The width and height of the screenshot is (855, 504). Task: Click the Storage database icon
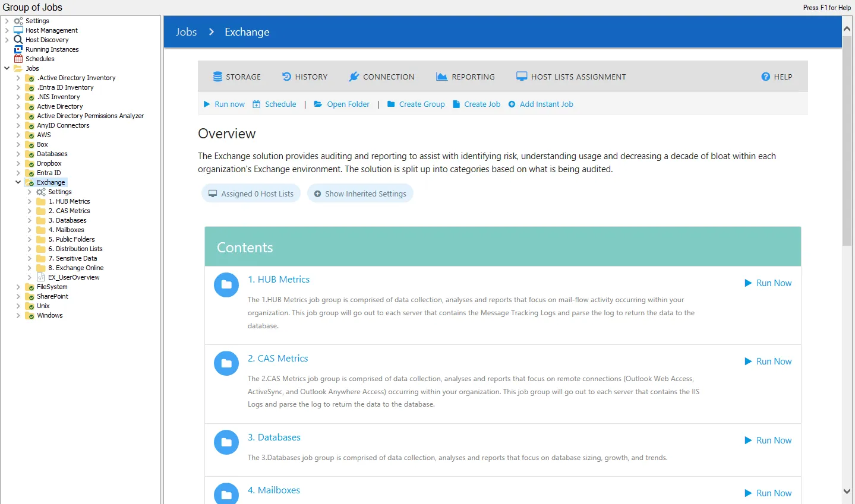click(217, 77)
